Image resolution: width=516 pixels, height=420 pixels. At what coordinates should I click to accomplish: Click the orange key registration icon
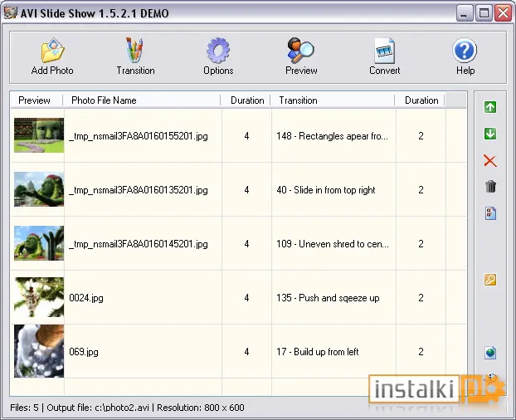(x=490, y=280)
